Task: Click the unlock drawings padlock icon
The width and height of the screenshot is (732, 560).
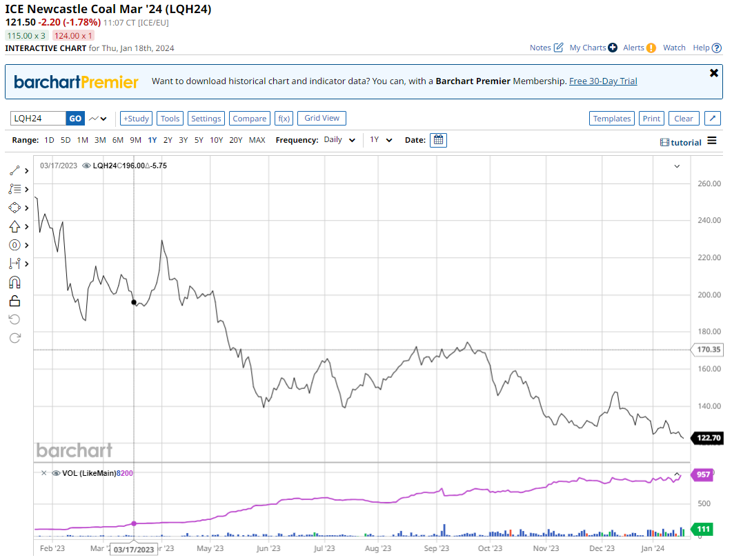Action: coord(14,301)
